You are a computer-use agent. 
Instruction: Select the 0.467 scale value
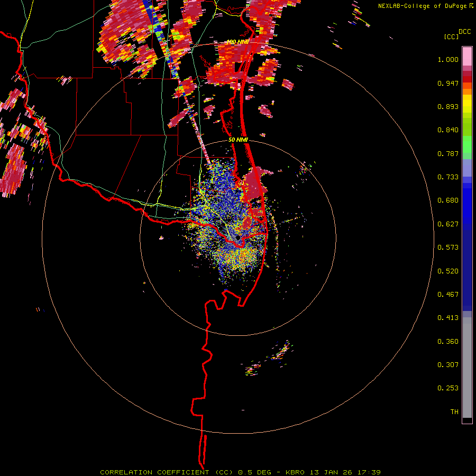(x=448, y=295)
